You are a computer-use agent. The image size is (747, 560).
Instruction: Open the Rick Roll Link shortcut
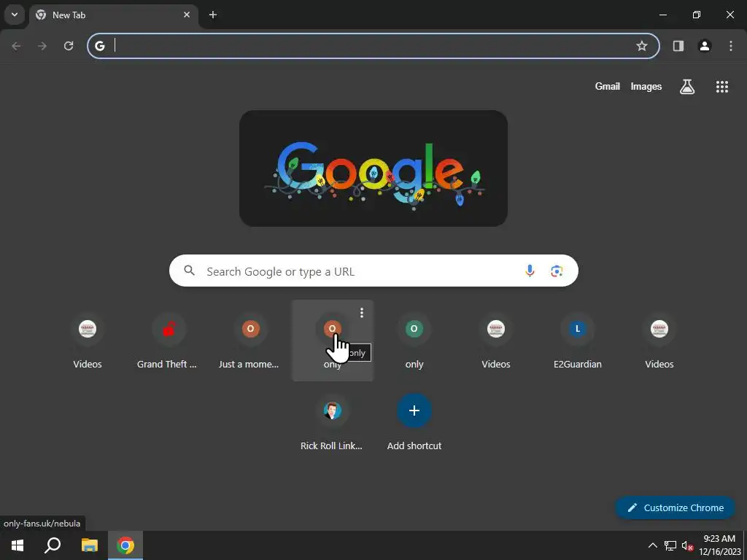tap(332, 422)
